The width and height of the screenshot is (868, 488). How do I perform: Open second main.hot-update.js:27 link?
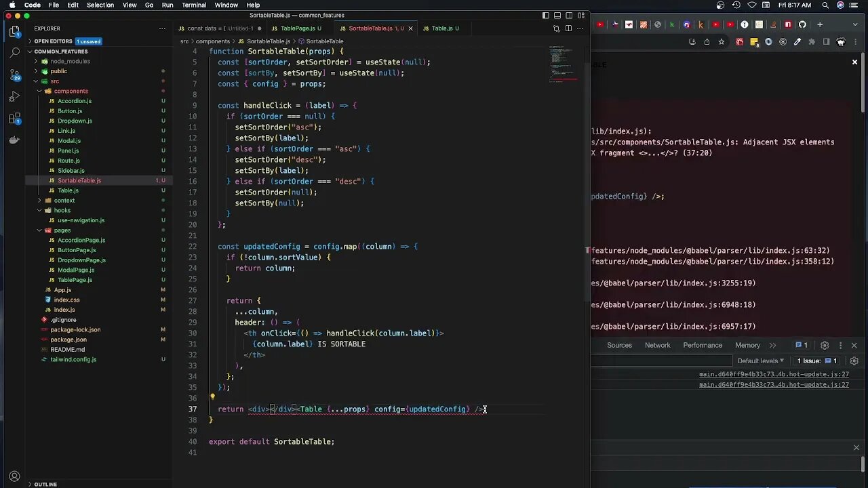(774, 384)
